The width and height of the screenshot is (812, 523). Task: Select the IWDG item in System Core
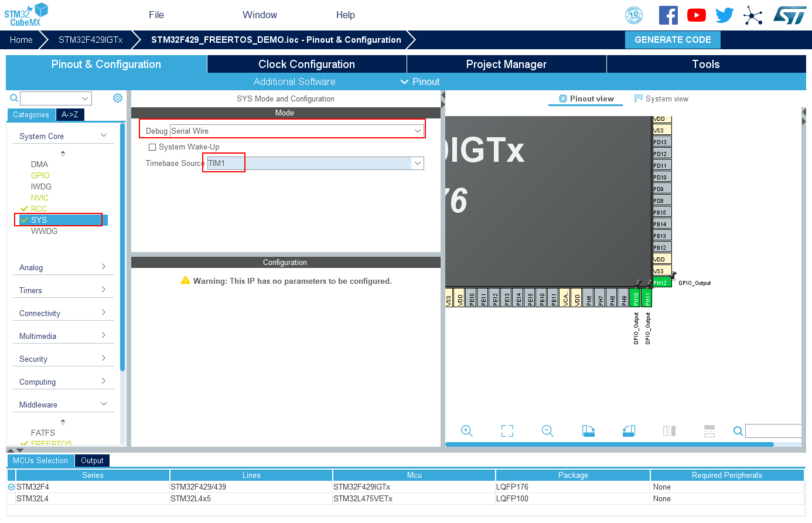tap(42, 186)
